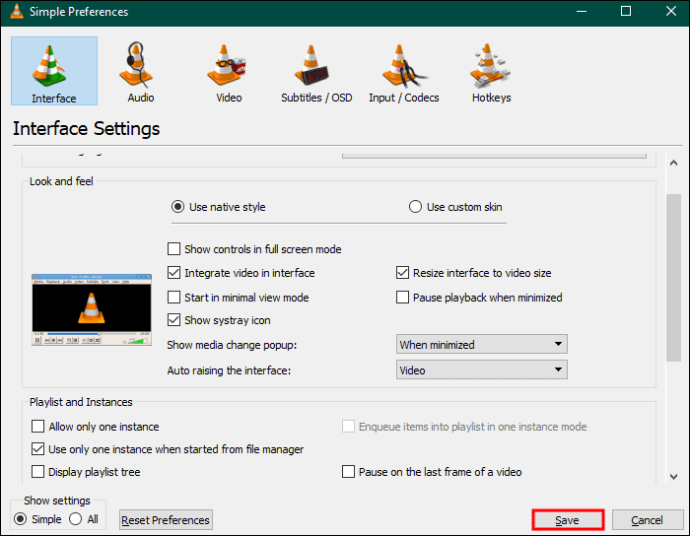The width and height of the screenshot is (690, 536).
Task: Enable Allow only one instance checkbox
Action: (38, 426)
